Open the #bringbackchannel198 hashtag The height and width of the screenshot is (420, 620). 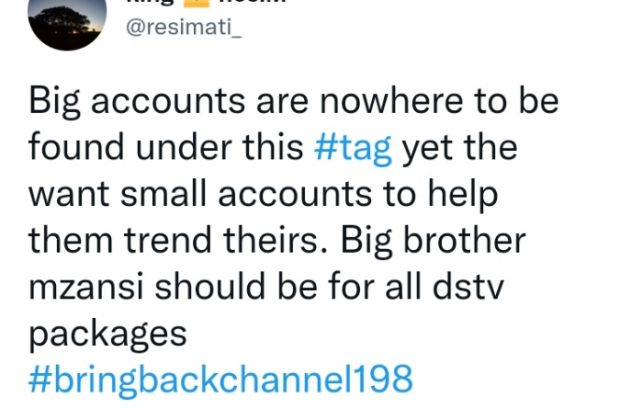click(x=221, y=380)
